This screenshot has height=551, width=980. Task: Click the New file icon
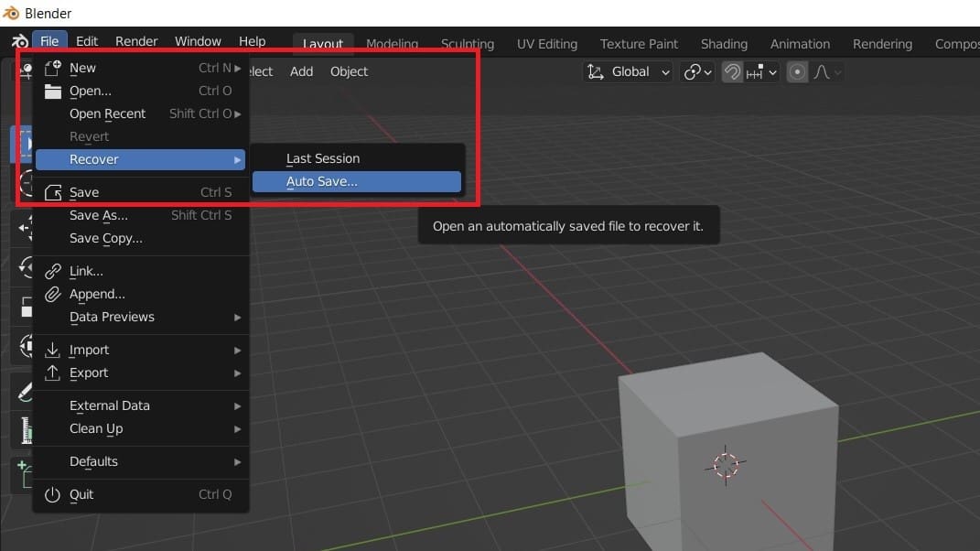tap(52, 68)
